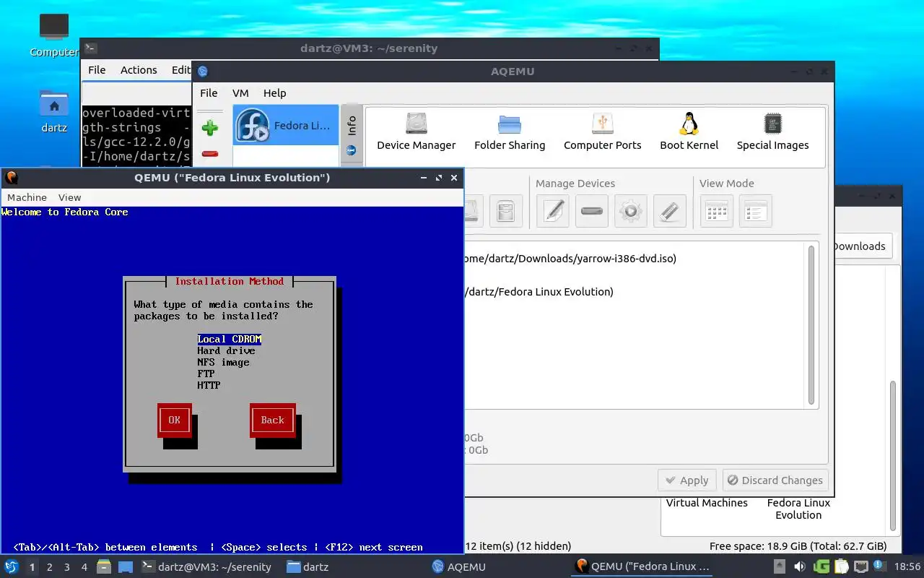Screen dimensions: 924x578
Task: Open the Machine menu in QEMU window
Action: click(x=27, y=197)
